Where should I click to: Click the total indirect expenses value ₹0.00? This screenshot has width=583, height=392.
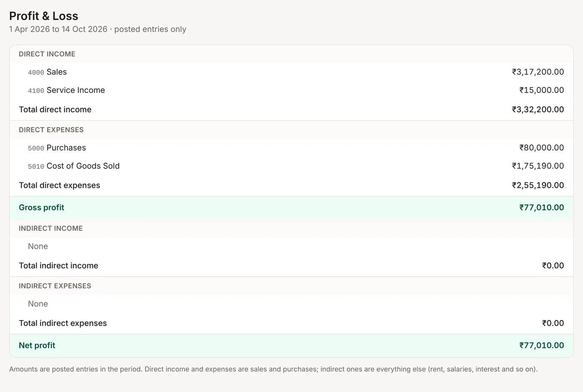553,323
